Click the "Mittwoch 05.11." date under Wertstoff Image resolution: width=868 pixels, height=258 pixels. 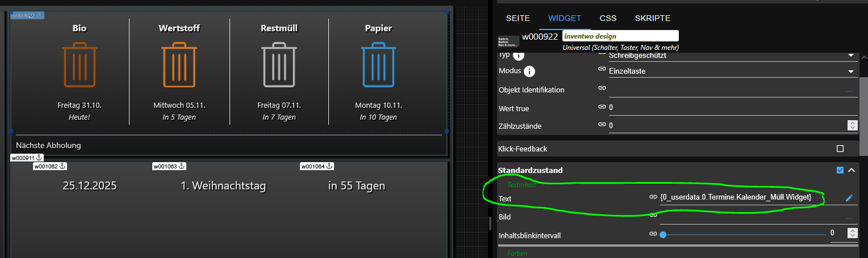pos(179,105)
